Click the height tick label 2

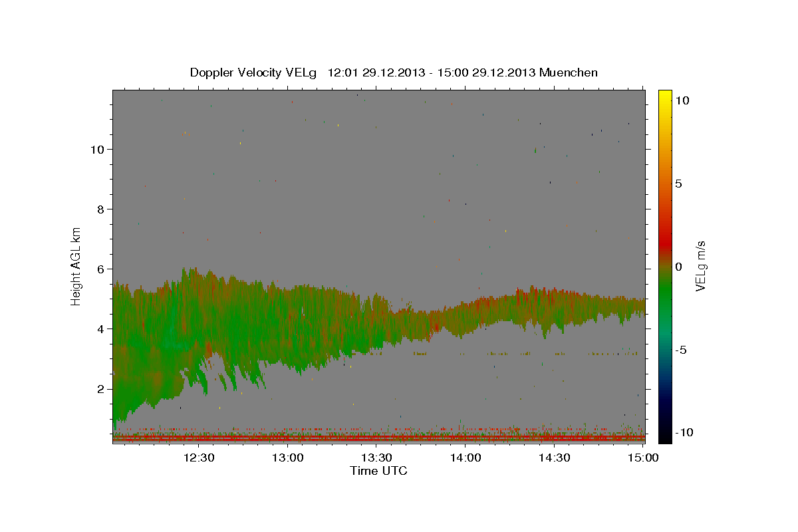pyautogui.click(x=101, y=389)
